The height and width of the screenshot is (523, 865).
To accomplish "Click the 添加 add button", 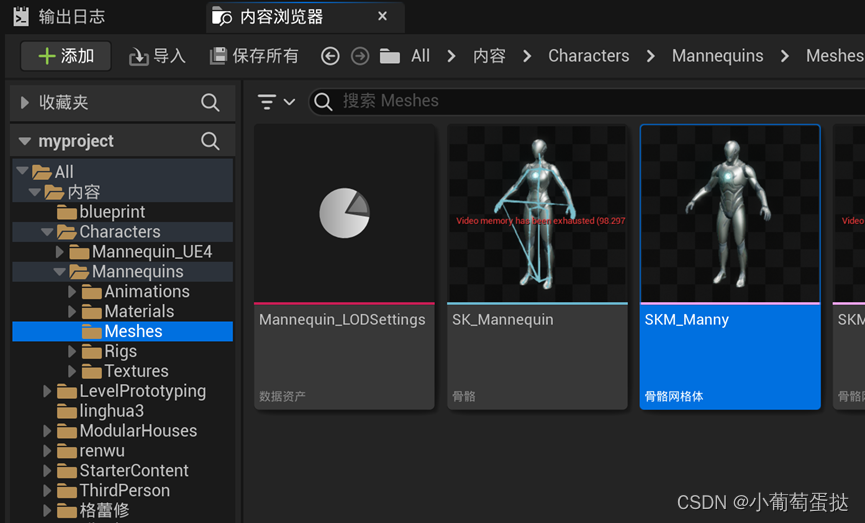I will 66,56.
